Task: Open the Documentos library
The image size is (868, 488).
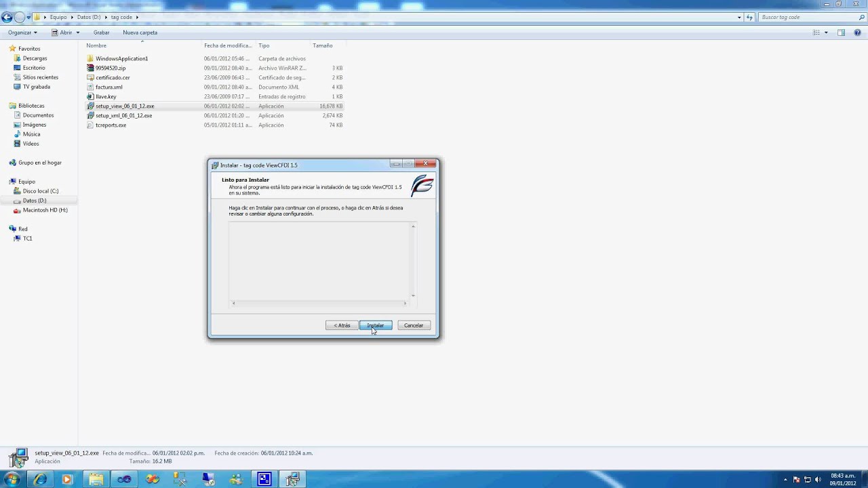Action: 38,115
